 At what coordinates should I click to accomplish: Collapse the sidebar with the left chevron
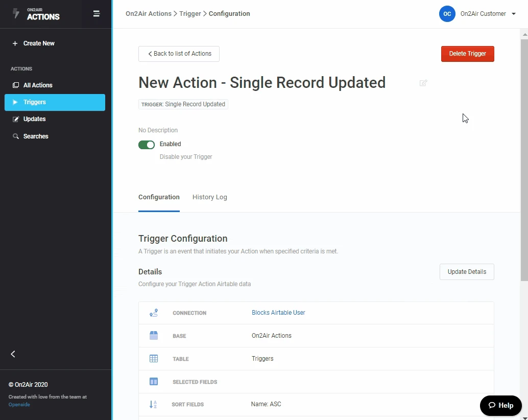[x=13, y=354]
